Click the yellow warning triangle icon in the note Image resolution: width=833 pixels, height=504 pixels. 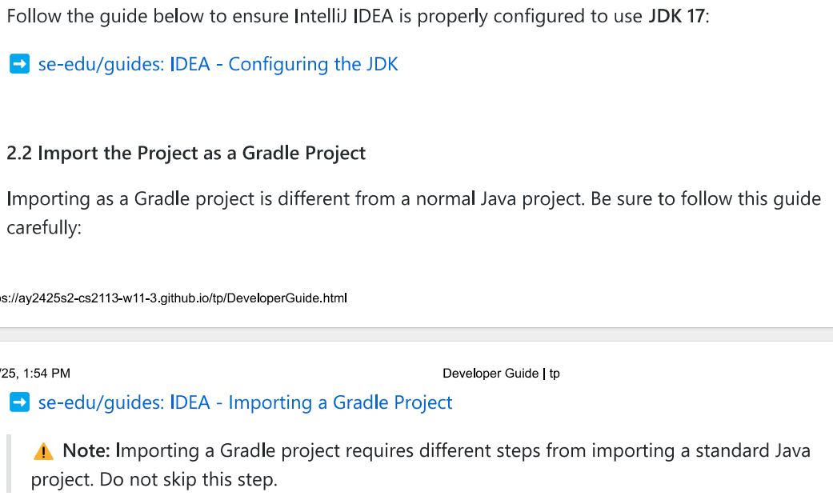[x=43, y=451]
